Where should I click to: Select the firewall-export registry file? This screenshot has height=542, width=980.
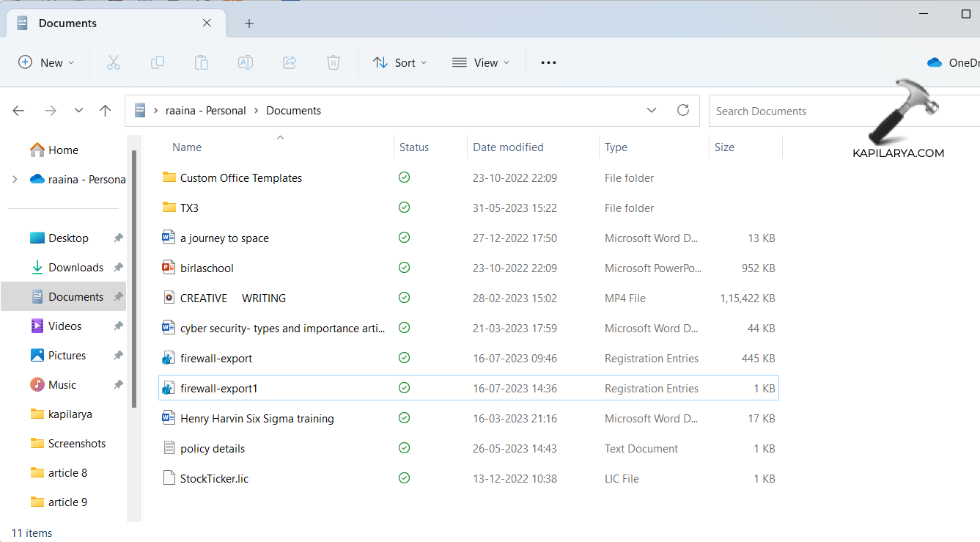(216, 359)
